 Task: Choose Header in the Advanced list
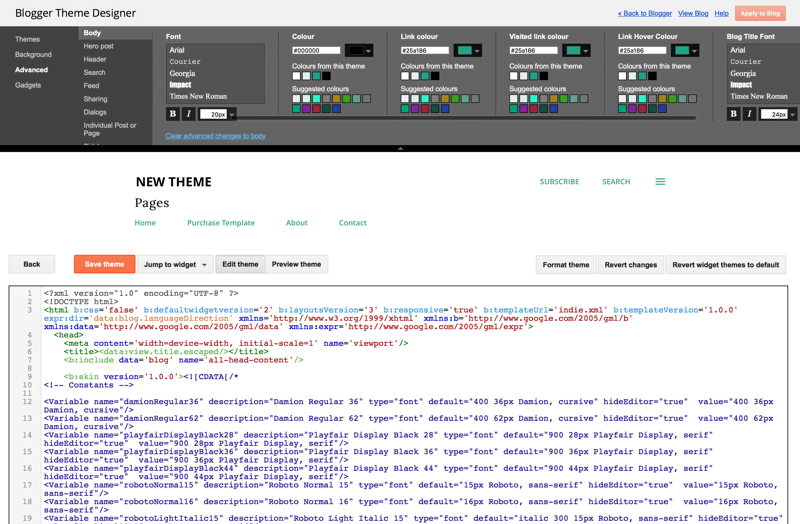[95, 59]
